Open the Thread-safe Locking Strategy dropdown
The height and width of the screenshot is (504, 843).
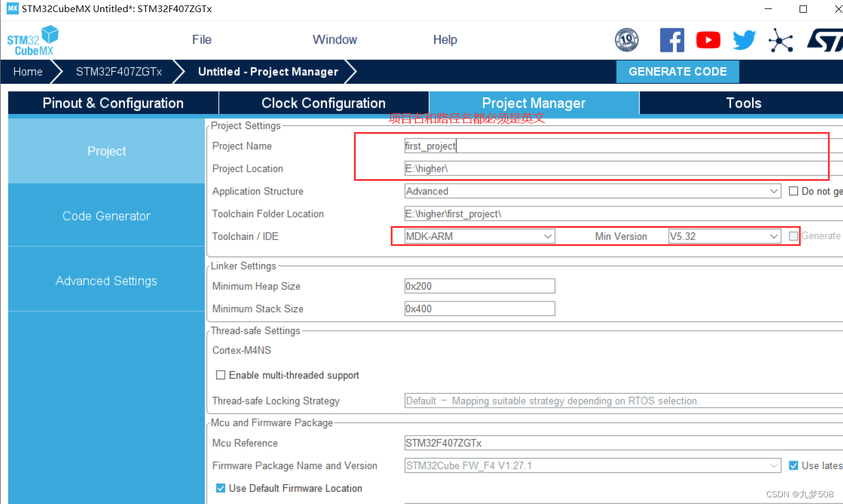(624, 401)
